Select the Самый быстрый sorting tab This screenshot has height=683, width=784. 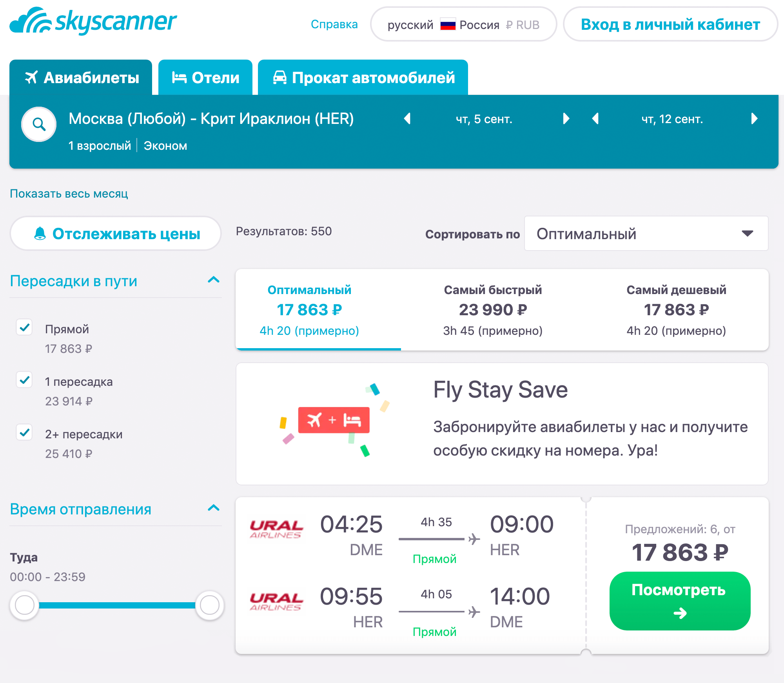[x=493, y=310]
